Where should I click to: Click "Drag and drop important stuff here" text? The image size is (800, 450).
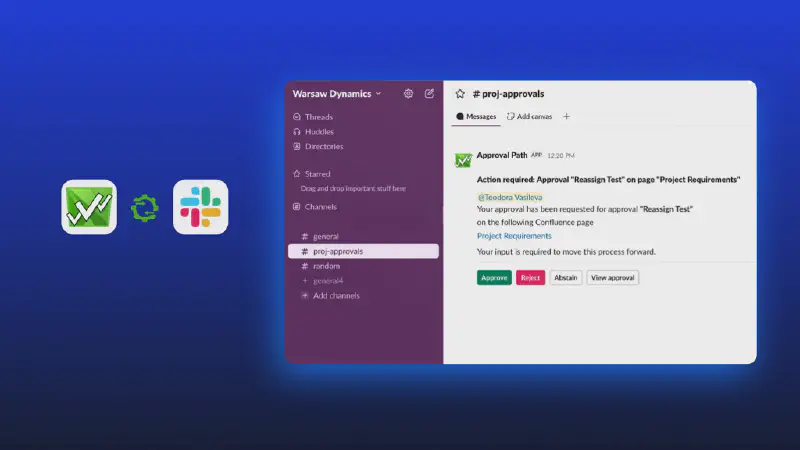(353, 188)
